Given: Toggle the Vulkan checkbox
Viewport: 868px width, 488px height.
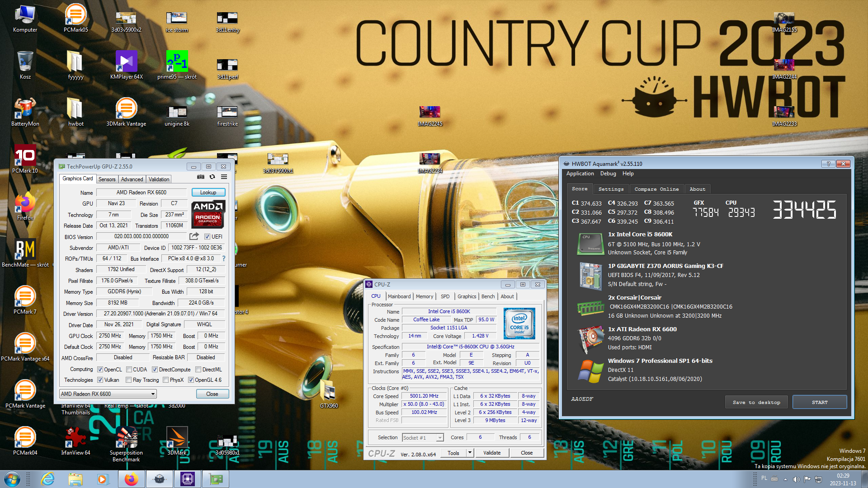Looking at the screenshot, I should 100,380.
